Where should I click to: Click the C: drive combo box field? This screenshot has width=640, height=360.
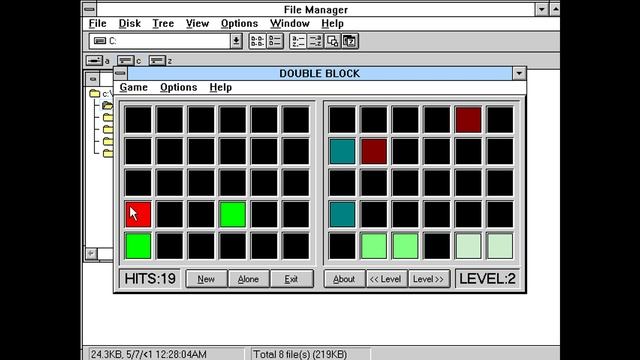pyautogui.click(x=160, y=41)
